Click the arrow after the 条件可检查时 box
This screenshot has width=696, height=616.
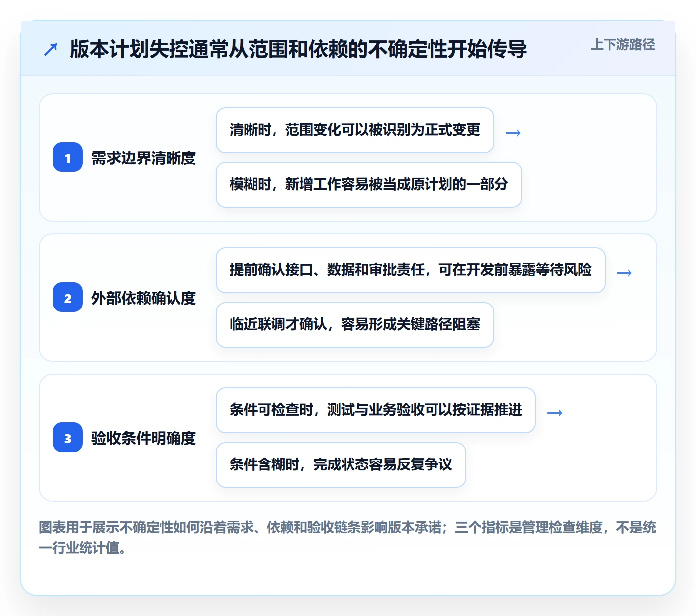pos(555,413)
